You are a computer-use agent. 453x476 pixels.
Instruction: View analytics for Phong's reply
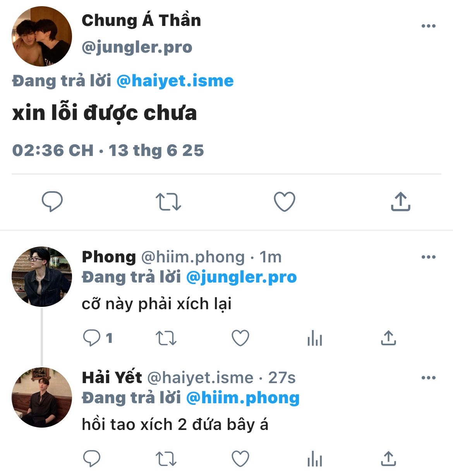[315, 338]
